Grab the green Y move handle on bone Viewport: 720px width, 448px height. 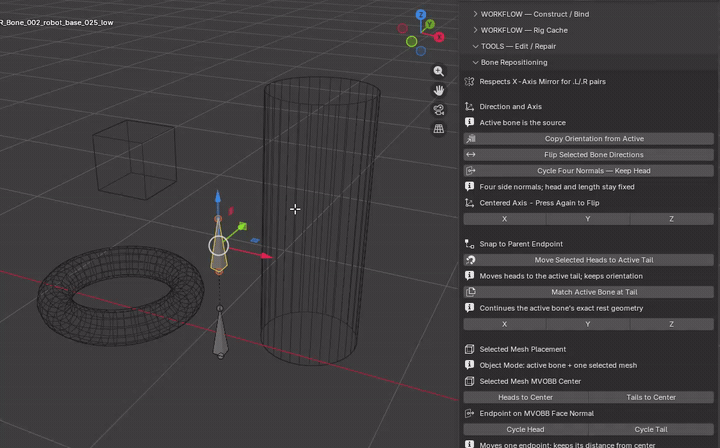(242, 226)
